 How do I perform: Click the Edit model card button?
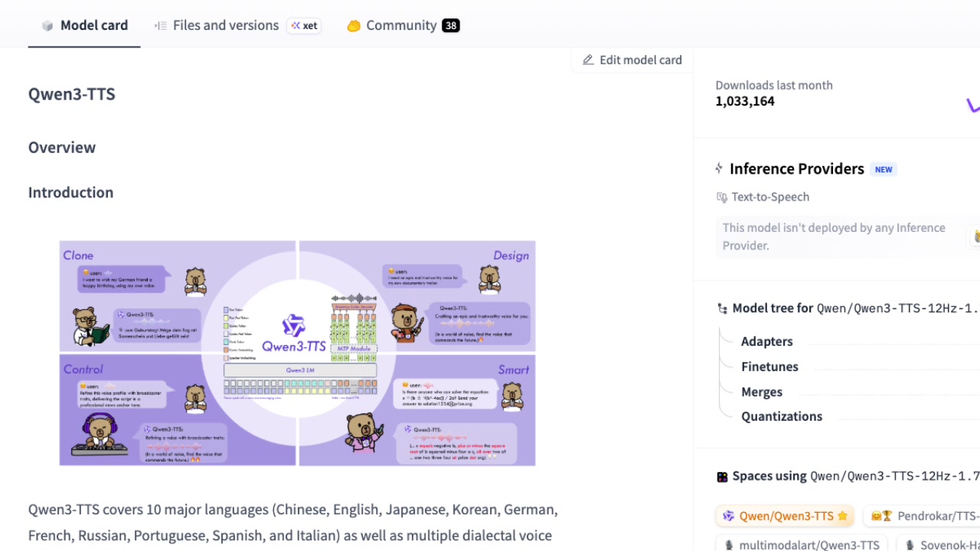pos(632,60)
